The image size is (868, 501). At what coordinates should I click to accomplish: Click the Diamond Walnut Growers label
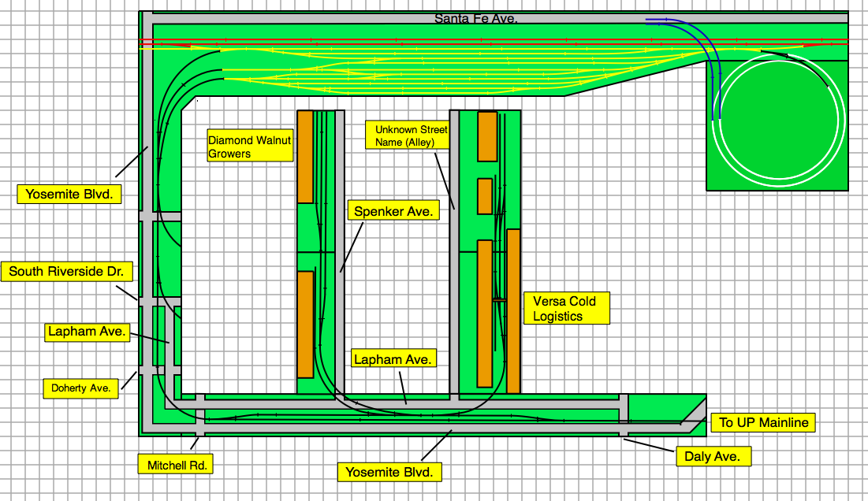pos(250,147)
